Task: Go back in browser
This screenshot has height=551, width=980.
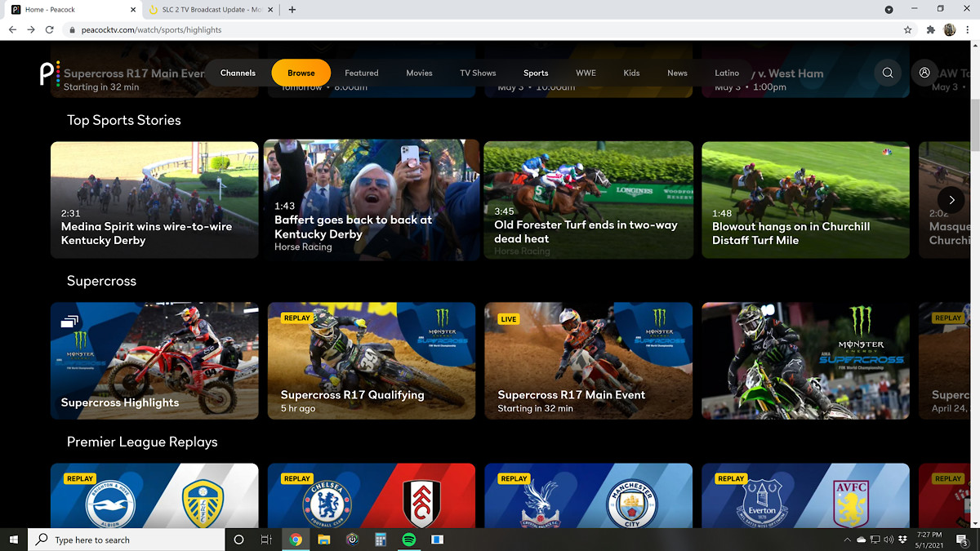Action: click(x=12, y=29)
